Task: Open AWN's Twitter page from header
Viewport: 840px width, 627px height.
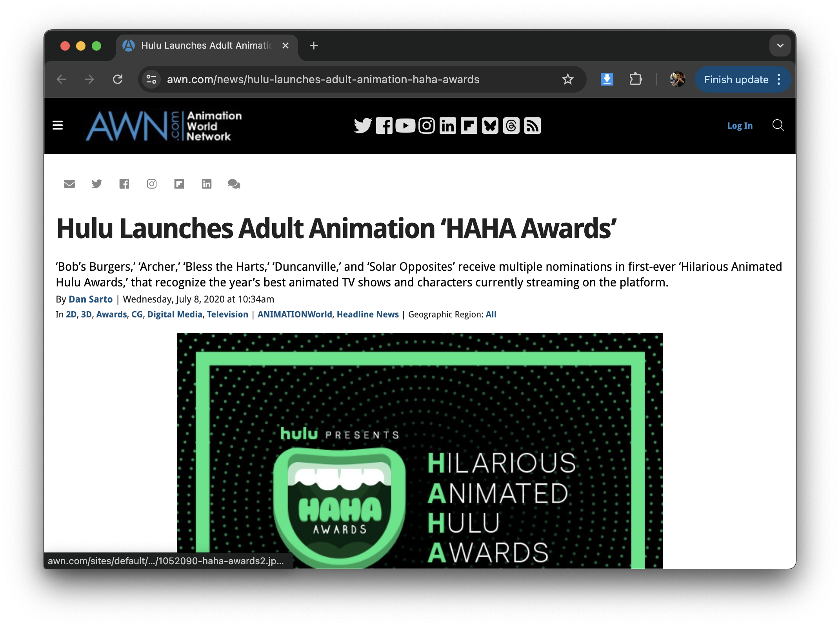Action: pos(363,126)
